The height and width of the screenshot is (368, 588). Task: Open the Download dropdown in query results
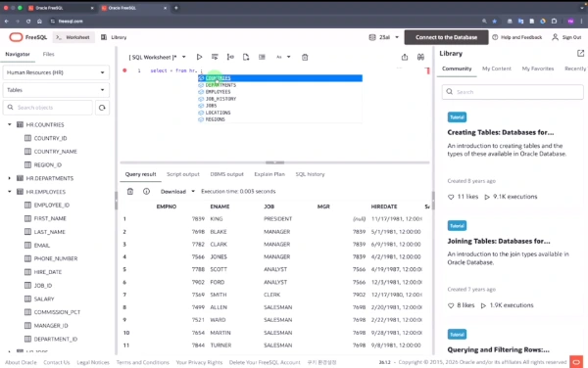pos(177,191)
